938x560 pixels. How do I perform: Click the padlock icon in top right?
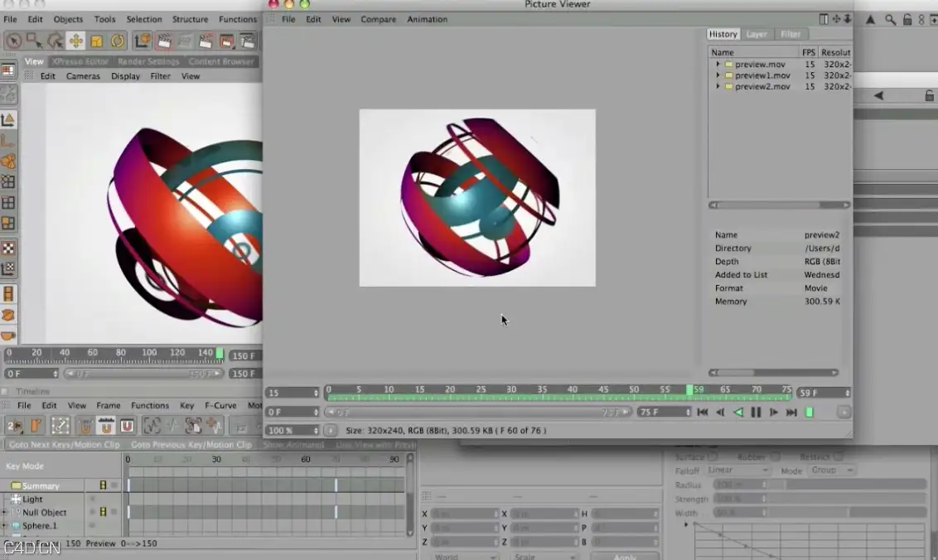(907, 20)
